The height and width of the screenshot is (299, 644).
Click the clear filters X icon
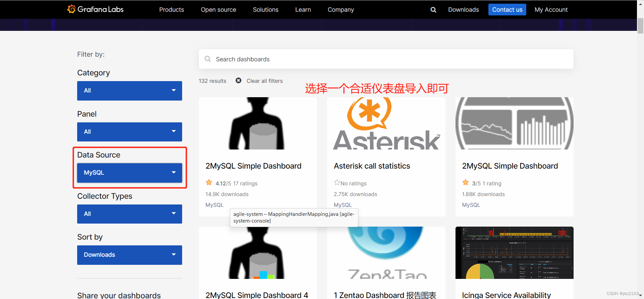238,80
